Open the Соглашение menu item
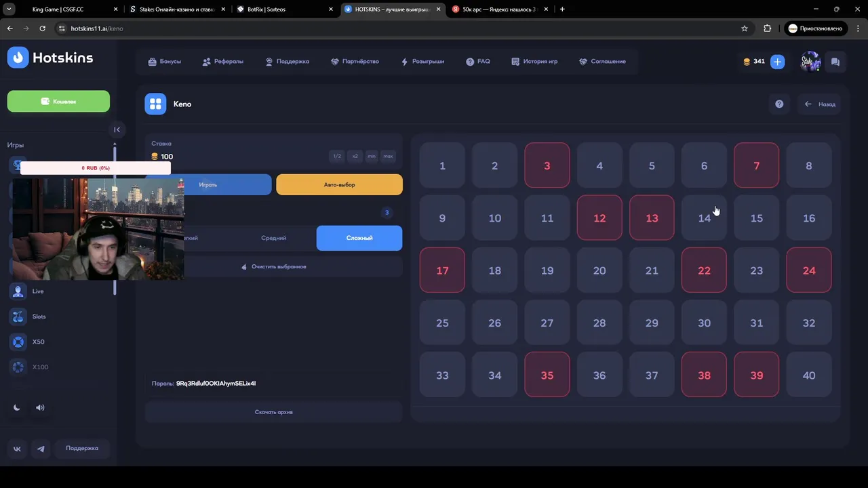 tap(602, 61)
